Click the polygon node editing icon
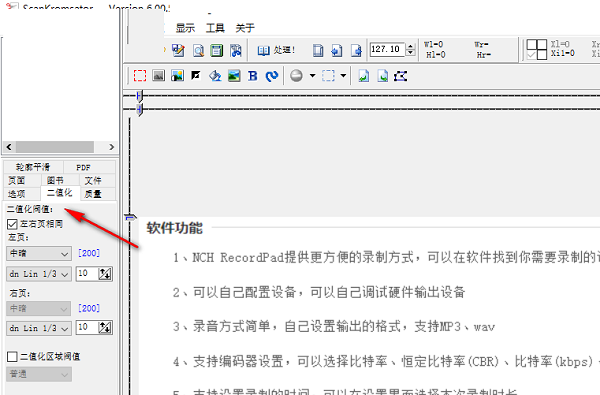This screenshot has width=600, height=395. click(401, 76)
